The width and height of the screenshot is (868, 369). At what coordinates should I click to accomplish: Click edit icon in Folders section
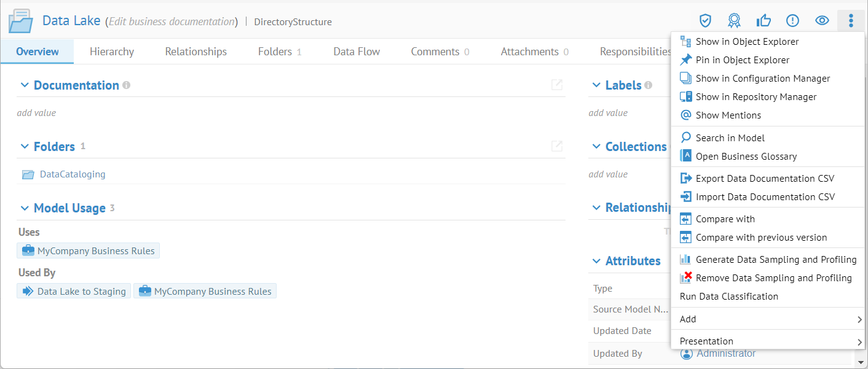(x=557, y=146)
